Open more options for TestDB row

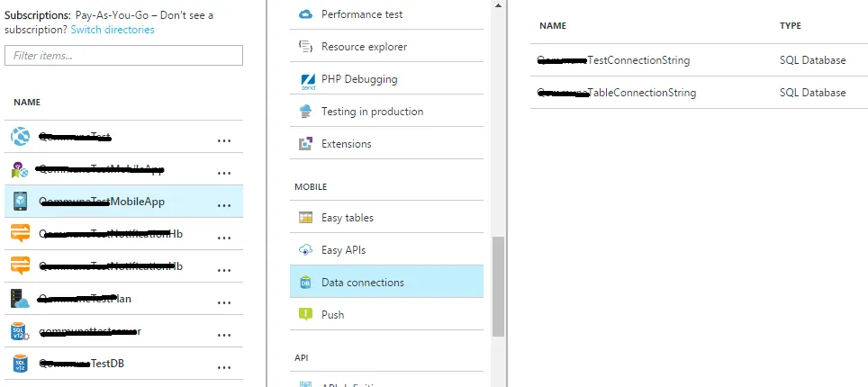click(x=224, y=364)
